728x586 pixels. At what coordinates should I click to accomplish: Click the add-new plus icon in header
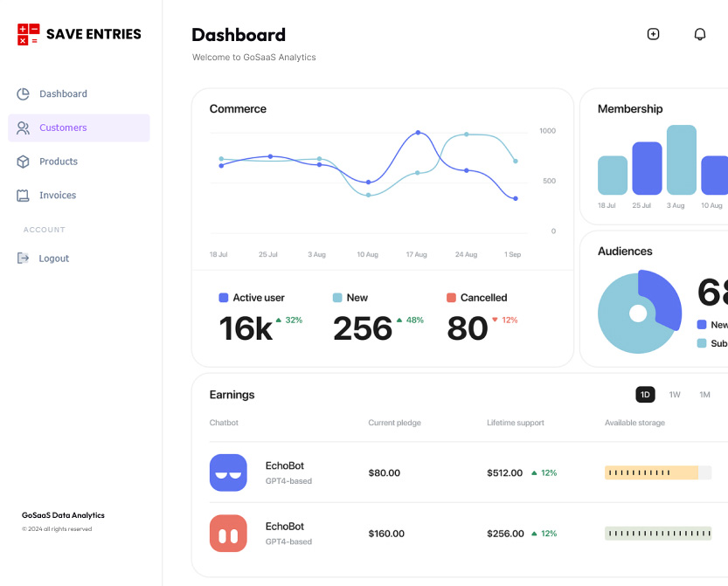click(x=653, y=34)
